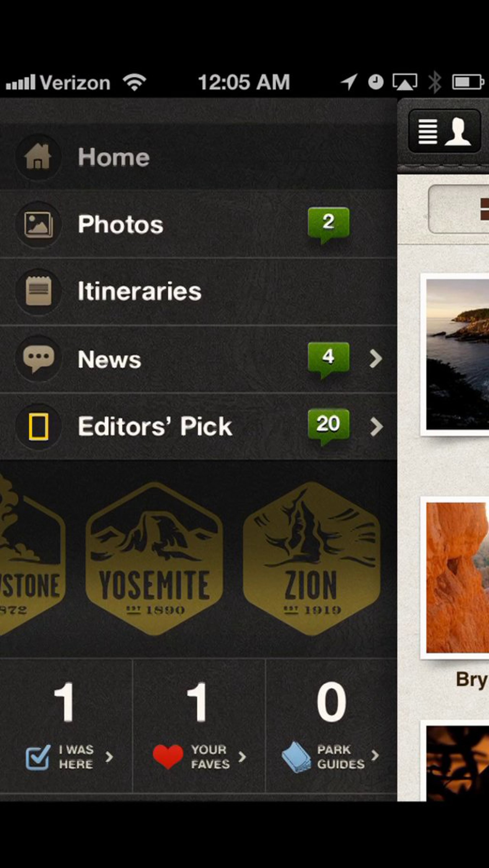Tap the Zion park badge

click(x=312, y=559)
